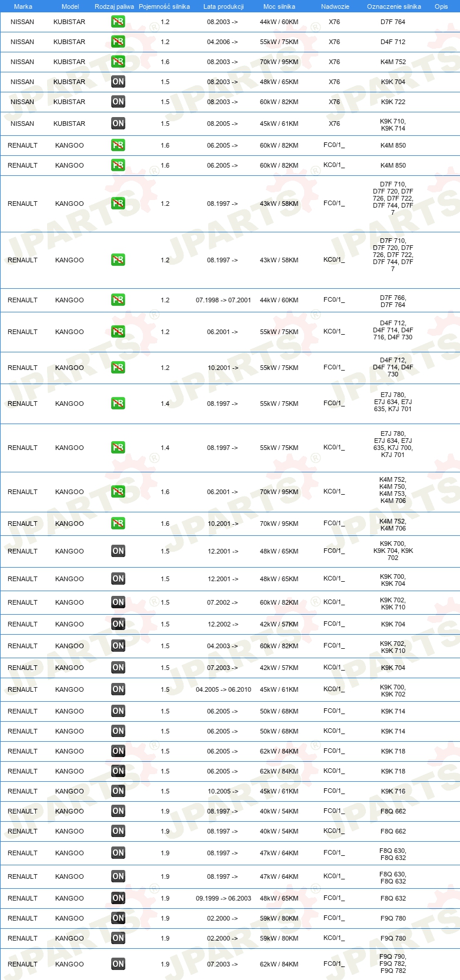Click the PB icon in Kangoo 1.2 from 10.2001 row

[118, 368]
